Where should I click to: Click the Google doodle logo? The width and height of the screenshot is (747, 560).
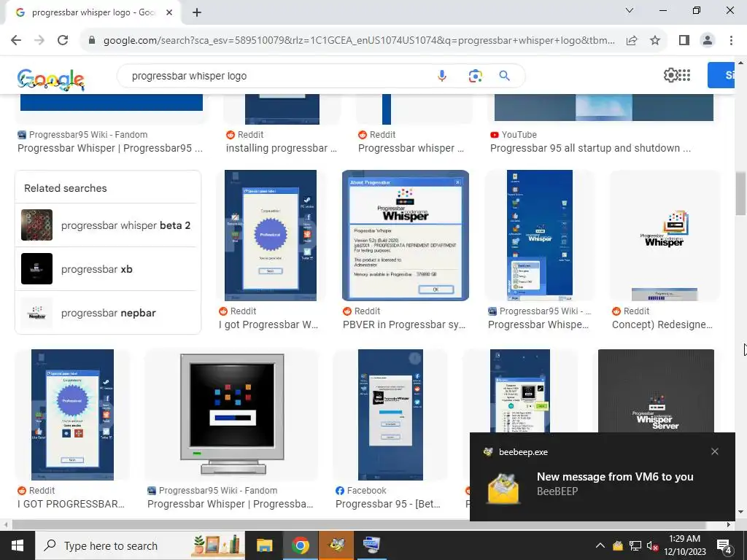coord(51,79)
